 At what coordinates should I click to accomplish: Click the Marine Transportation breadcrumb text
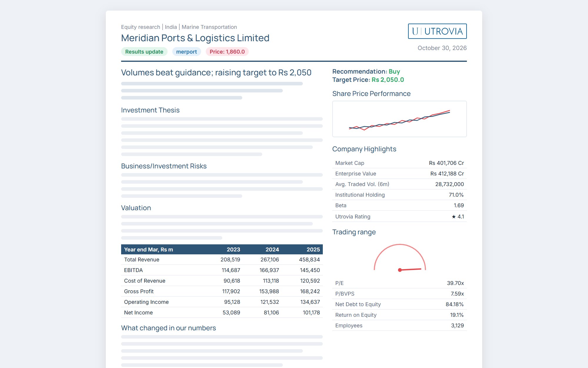(x=209, y=27)
